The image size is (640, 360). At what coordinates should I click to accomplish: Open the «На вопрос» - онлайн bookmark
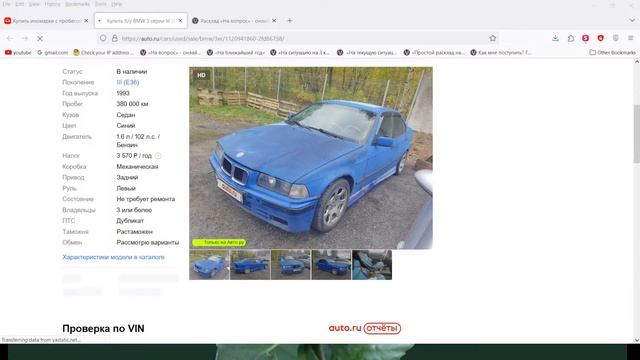pyautogui.click(x=170, y=53)
